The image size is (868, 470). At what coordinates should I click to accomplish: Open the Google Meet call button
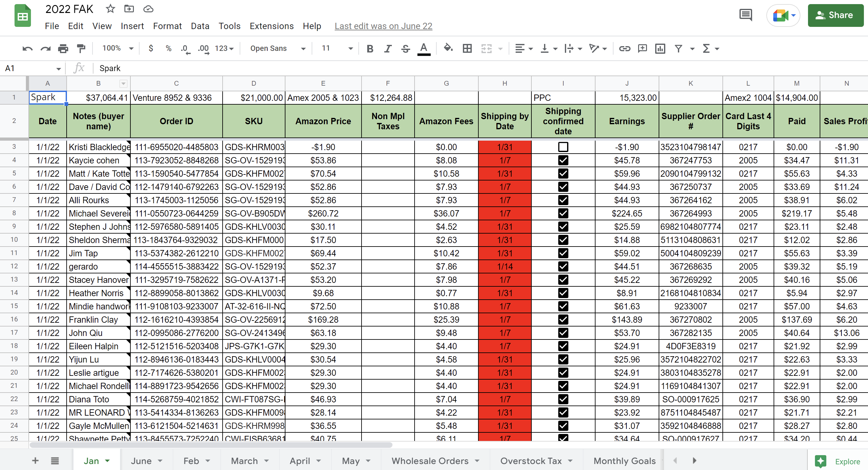783,15
